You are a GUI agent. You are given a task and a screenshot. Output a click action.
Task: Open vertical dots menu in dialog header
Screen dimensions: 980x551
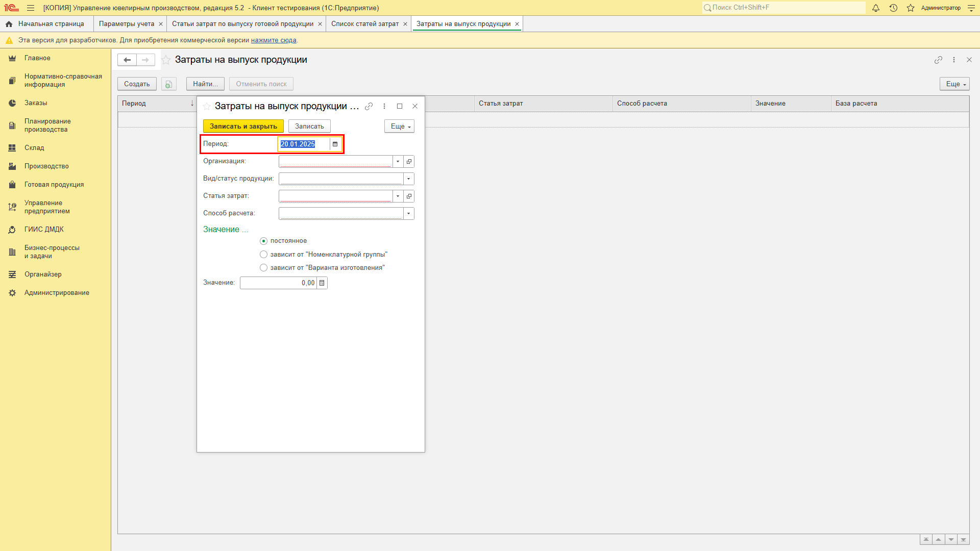point(384,106)
